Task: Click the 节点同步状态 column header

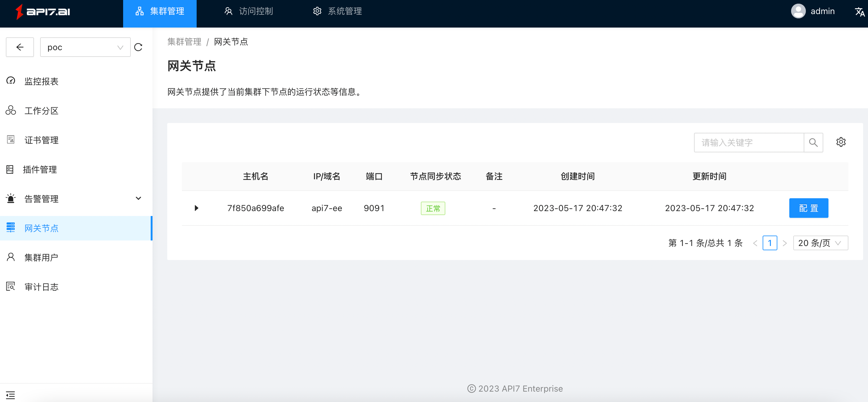Action: (x=436, y=177)
